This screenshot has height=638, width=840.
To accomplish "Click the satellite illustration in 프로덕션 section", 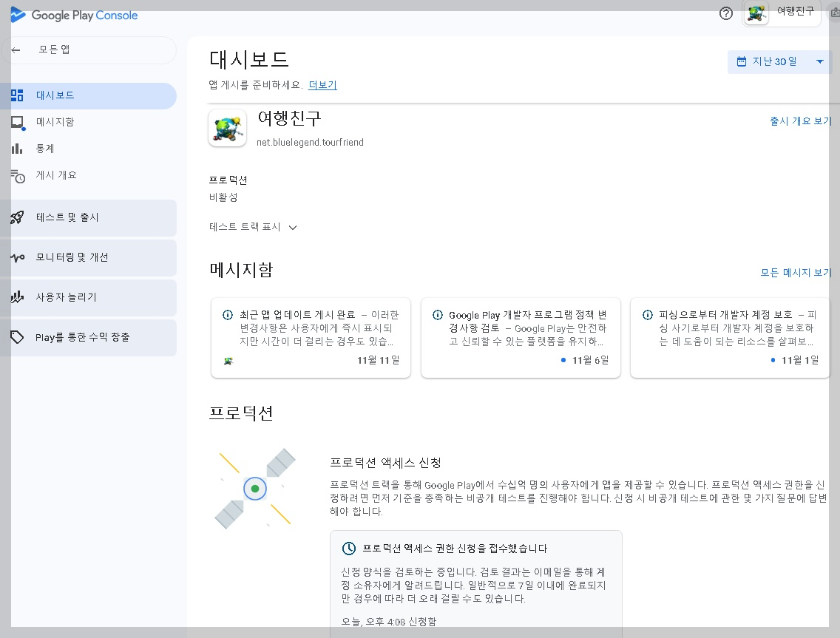I will [255, 489].
